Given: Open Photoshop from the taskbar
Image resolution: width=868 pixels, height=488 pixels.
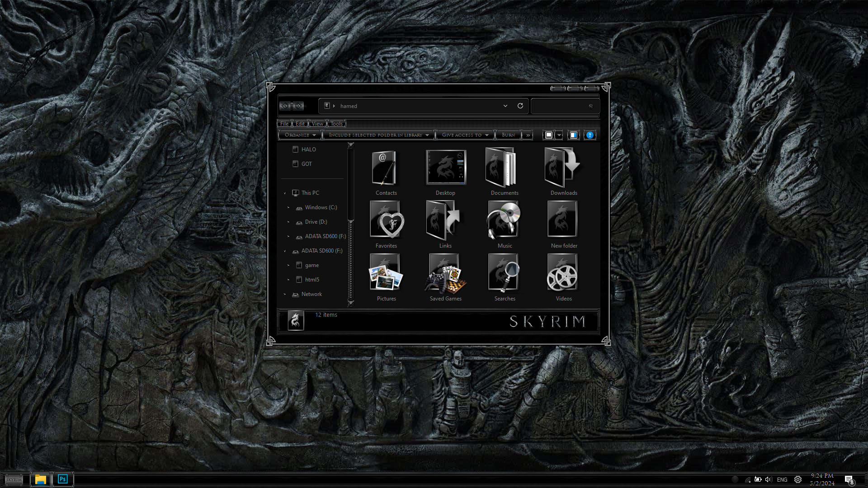Looking at the screenshot, I should (x=63, y=479).
